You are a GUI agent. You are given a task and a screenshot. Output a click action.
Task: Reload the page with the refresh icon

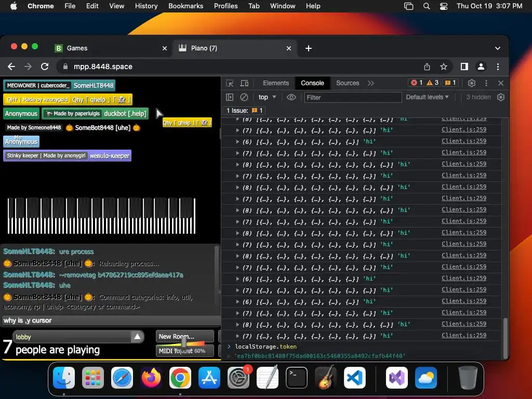[45, 66]
